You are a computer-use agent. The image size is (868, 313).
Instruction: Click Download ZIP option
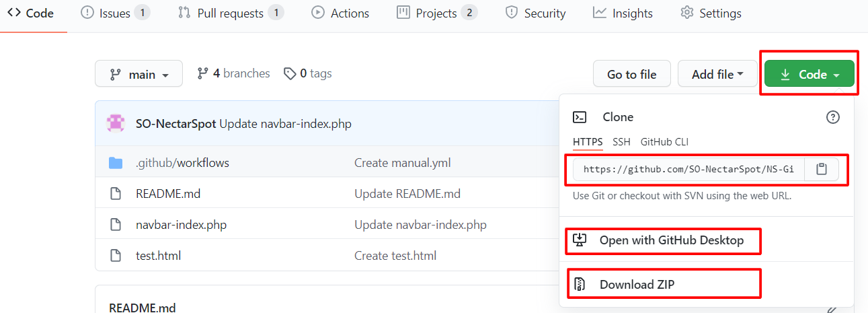(x=637, y=285)
